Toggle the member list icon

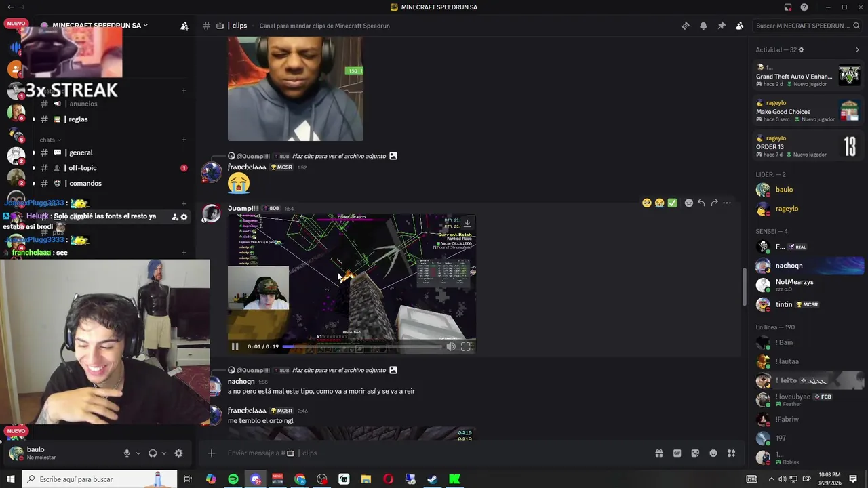[x=739, y=26]
